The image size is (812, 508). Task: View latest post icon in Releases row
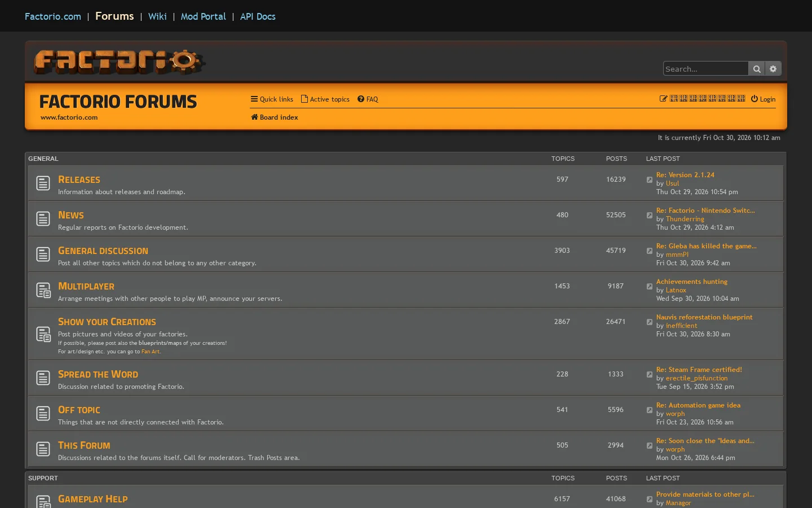point(650,180)
